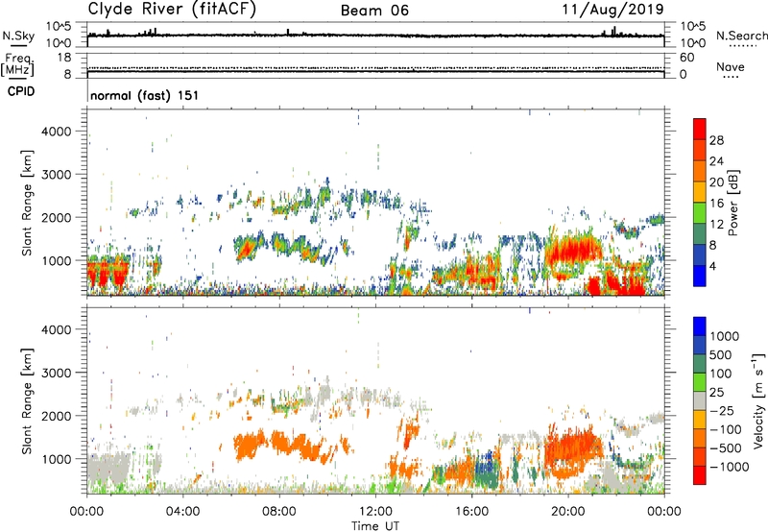This screenshot has height=532, width=768.
Task: Click the date "11/Aug/2019"
Action: pos(612,9)
